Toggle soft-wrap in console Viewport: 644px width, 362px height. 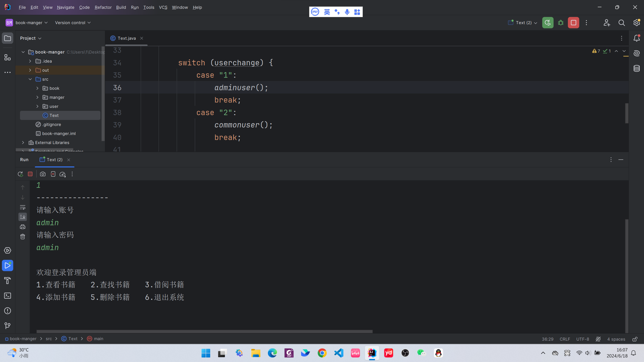pyautogui.click(x=23, y=207)
